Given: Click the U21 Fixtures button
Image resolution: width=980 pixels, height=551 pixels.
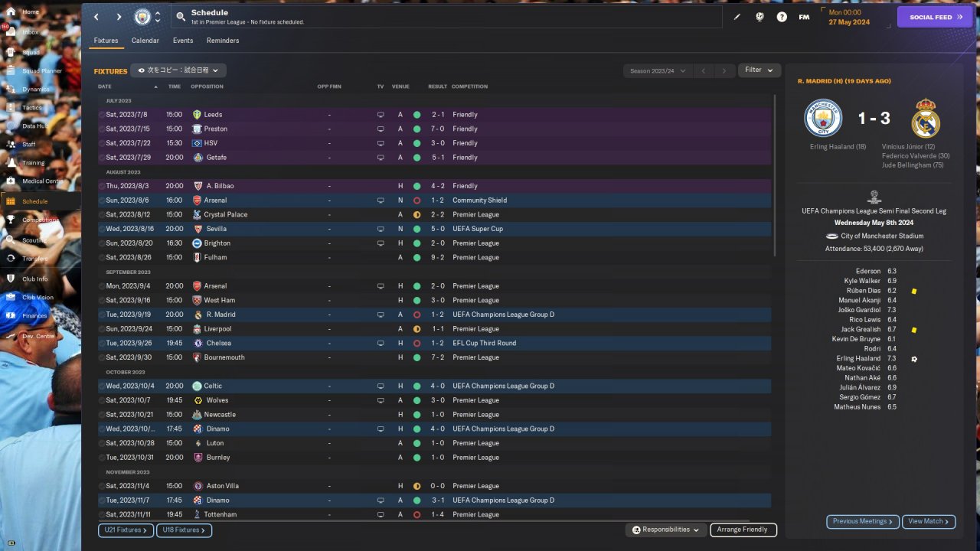Looking at the screenshot, I should 126,530.
